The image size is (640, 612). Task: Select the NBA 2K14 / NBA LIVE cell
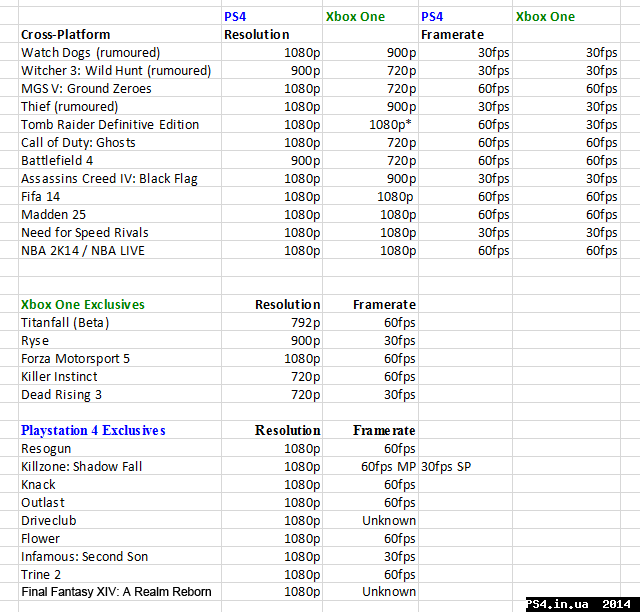83,250
